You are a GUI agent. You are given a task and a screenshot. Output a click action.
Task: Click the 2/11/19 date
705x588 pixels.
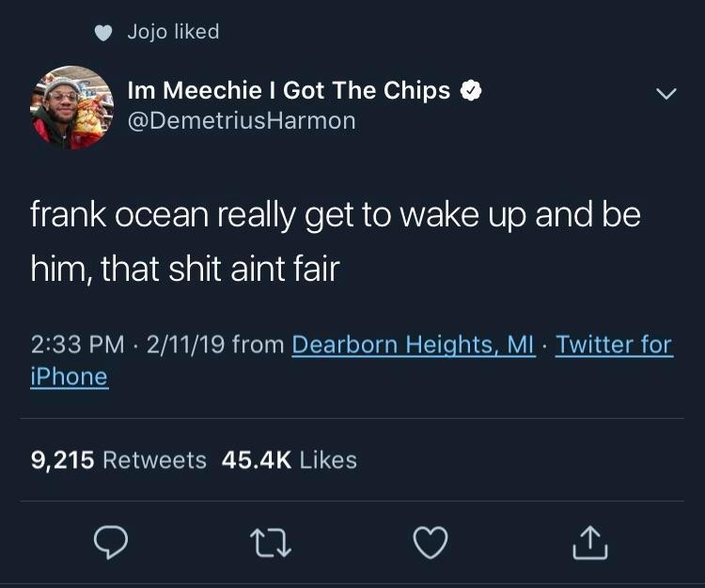(x=184, y=345)
